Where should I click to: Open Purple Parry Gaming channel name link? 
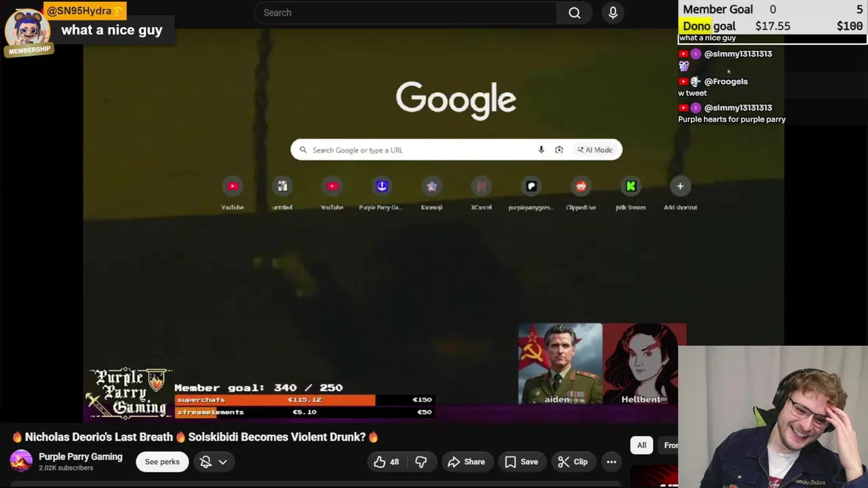pos(81,457)
